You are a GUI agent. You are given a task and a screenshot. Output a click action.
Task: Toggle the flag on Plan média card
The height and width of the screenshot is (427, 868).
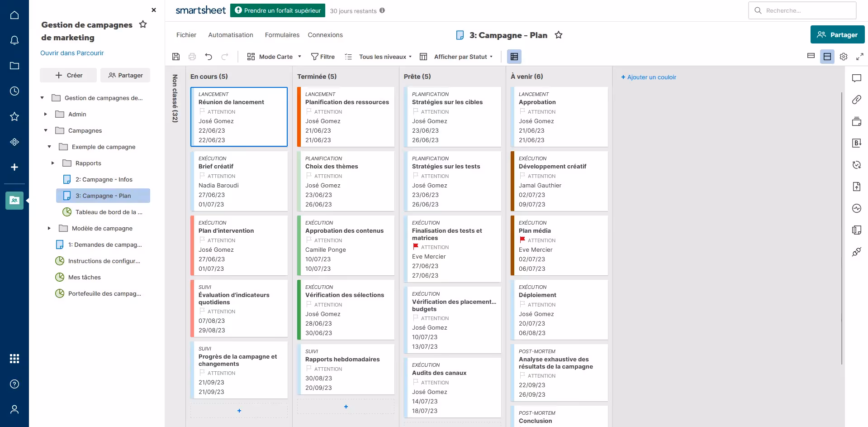click(x=522, y=240)
